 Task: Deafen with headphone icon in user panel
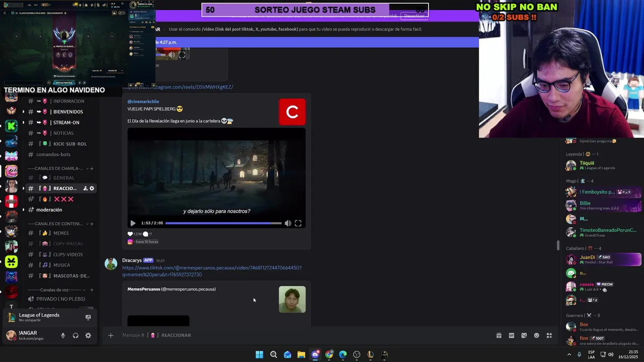click(75, 335)
